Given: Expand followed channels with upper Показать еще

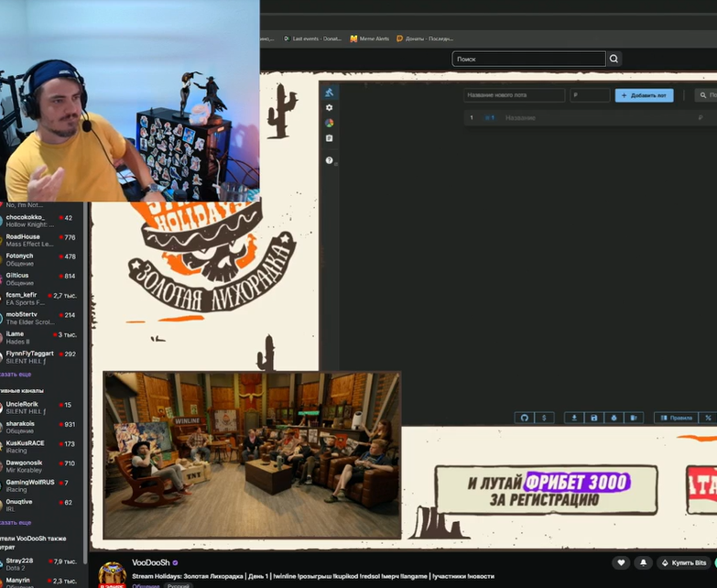Looking at the screenshot, I should (x=16, y=374).
